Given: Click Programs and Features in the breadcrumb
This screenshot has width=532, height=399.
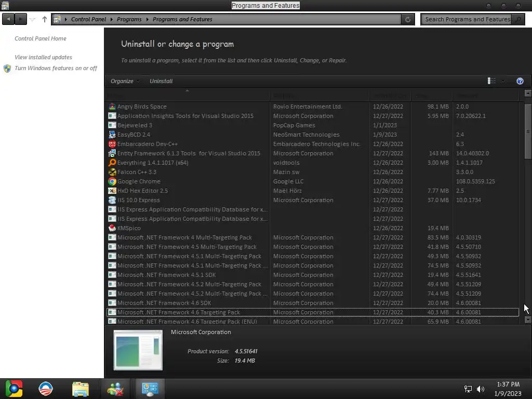Looking at the screenshot, I should 182,19.
